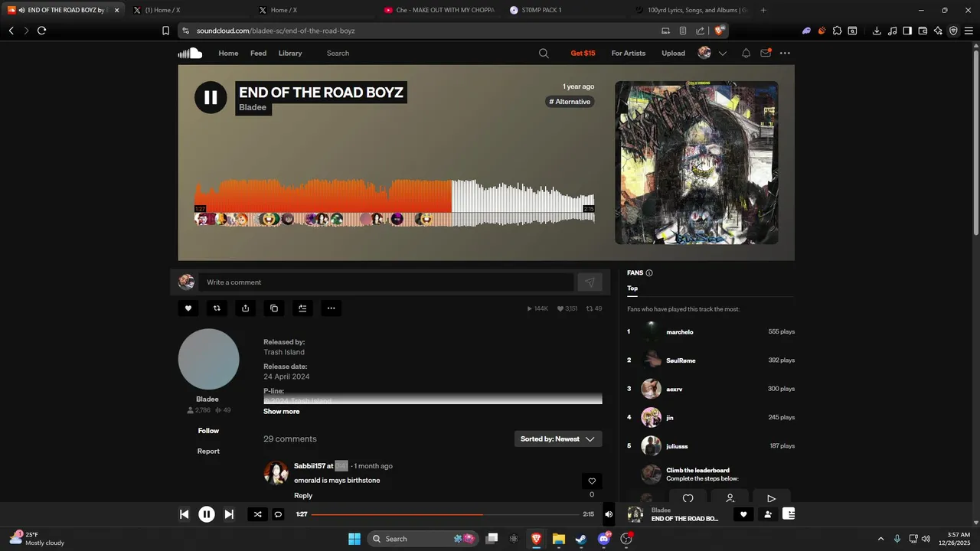
Task: Click the leaderboard heart step button
Action: click(x=688, y=497)
